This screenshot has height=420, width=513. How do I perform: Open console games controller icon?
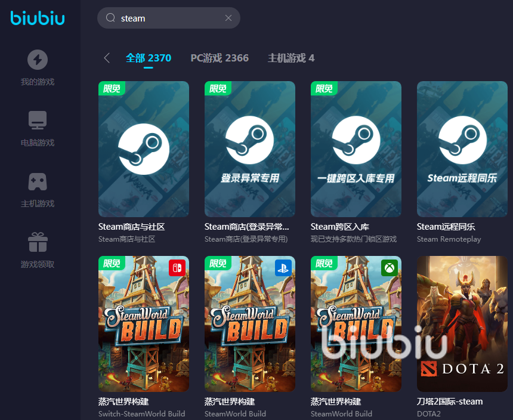[x=38, y=181]
